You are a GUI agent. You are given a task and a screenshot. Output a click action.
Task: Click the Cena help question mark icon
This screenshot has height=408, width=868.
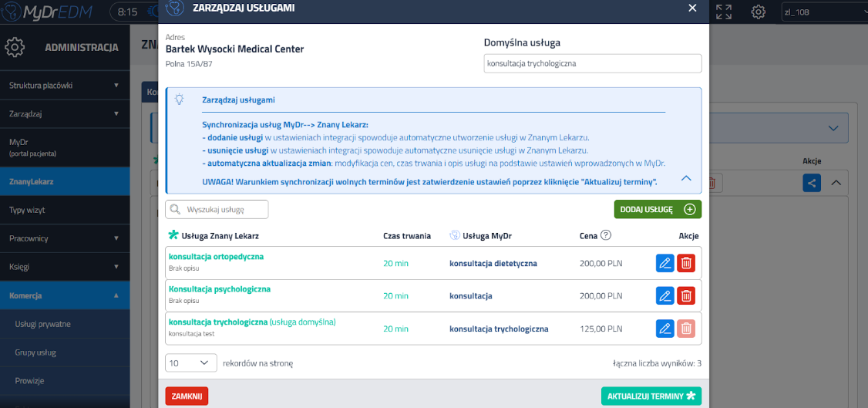click(606, 235)
